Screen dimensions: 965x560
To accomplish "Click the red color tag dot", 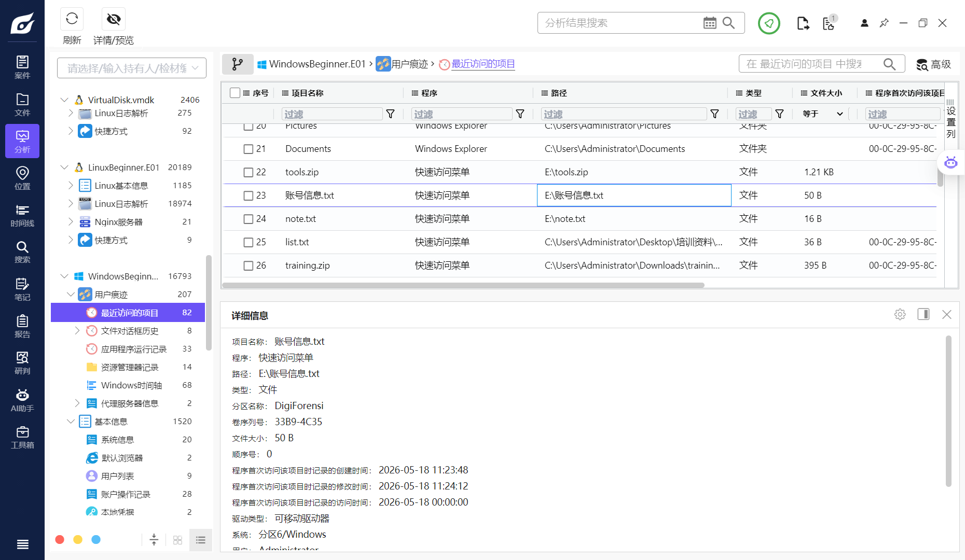I will coord(60,540).
